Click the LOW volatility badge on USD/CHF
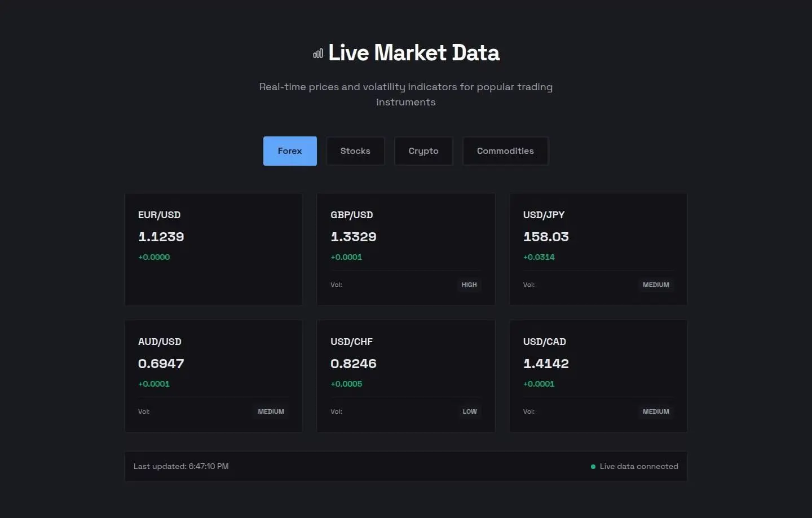 point(470,411)
